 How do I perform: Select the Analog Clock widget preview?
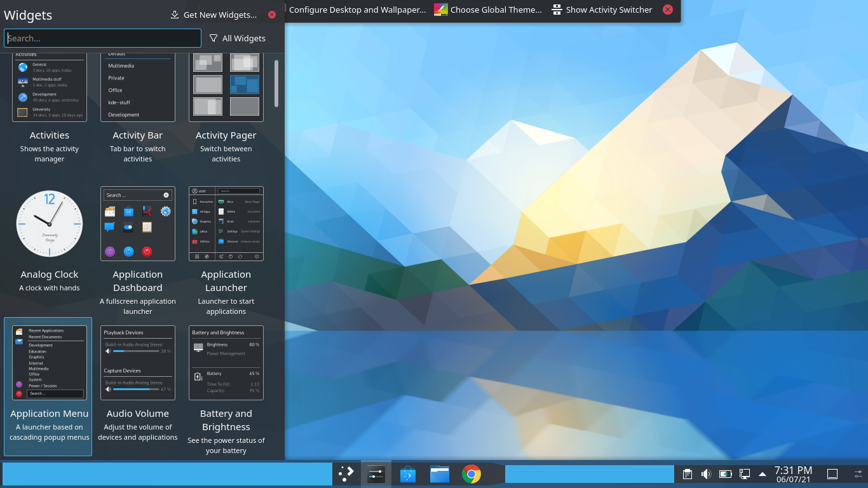click(49, 224)
